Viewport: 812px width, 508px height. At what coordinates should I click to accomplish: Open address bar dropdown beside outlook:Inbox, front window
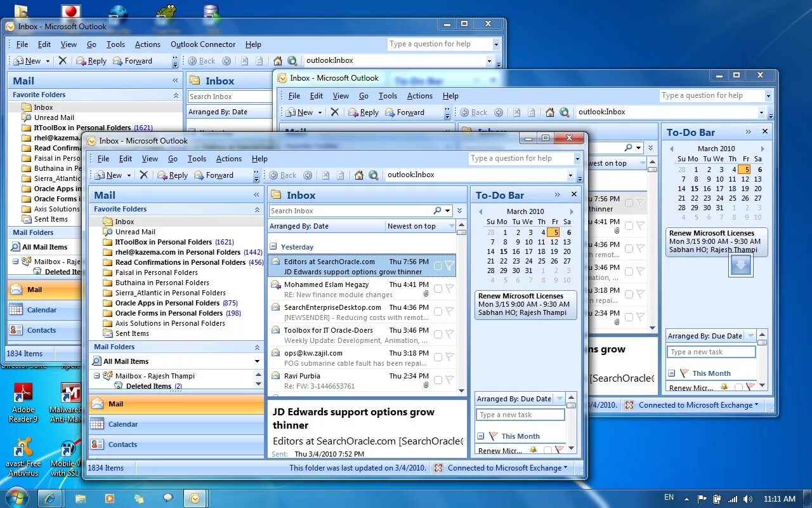pos(570,175)
